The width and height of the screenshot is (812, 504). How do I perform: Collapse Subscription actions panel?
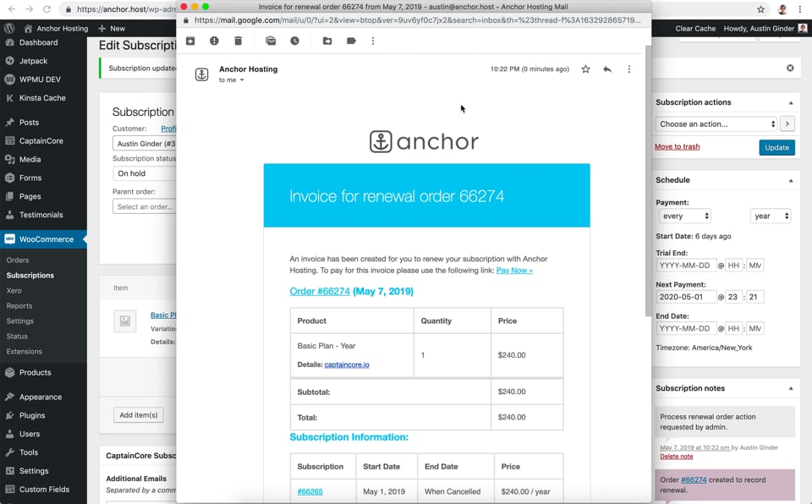(791, 102)
